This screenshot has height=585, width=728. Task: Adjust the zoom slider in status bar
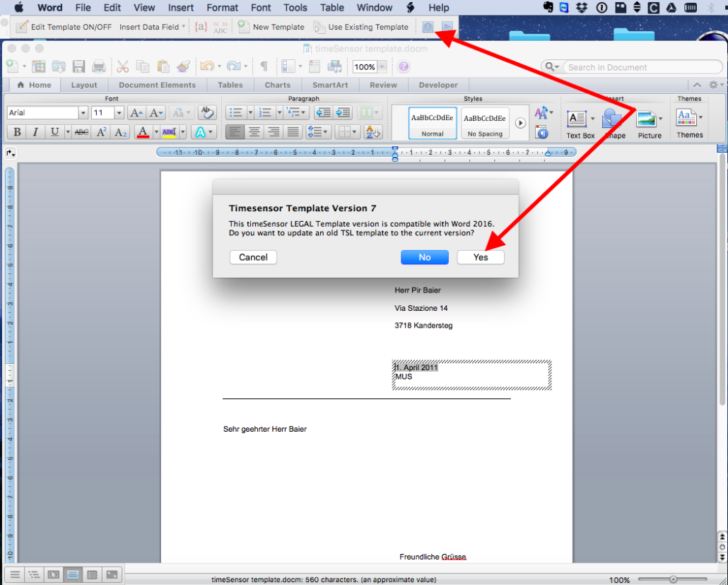pos(673,579)
